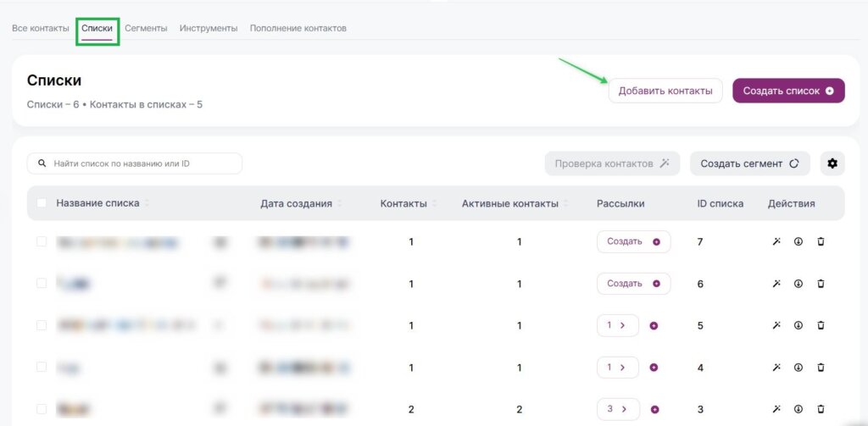Click plus icon in mailings for list 4
Viewport: 868px width, 426px height.
coord(654,368)
